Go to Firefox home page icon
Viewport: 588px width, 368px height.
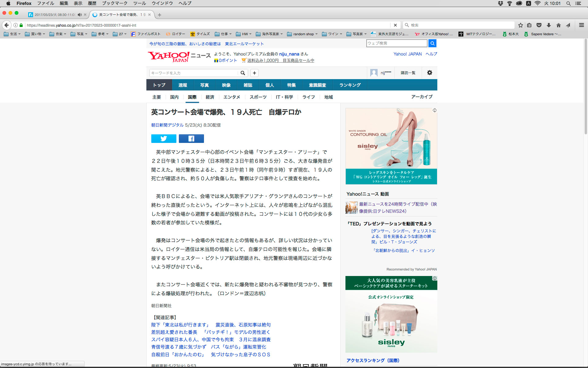pyautogui.click(x=558, y=25)
